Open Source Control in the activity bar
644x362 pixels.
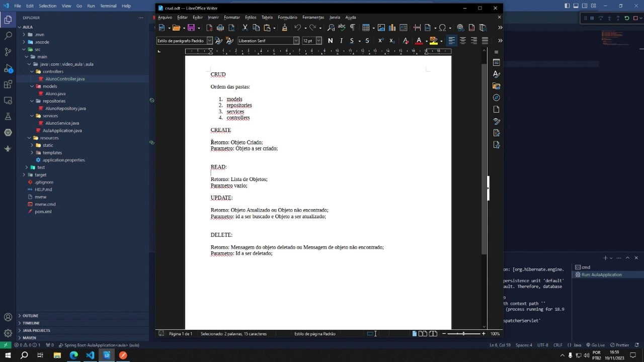(8, 52)
